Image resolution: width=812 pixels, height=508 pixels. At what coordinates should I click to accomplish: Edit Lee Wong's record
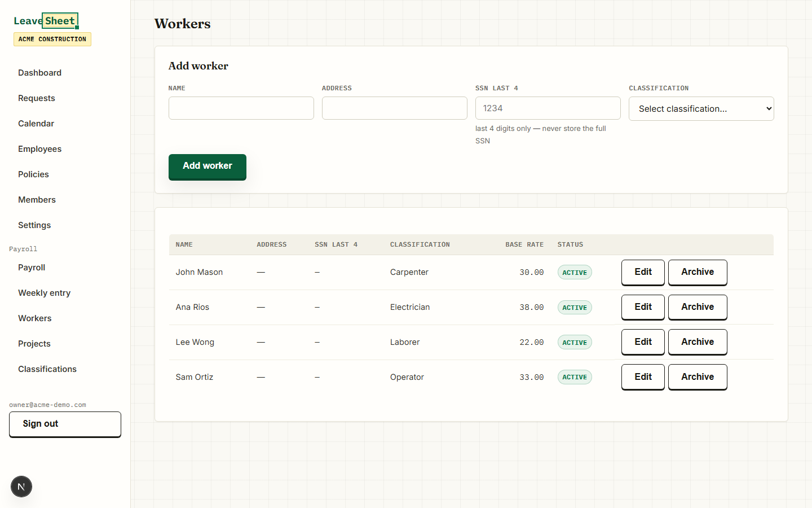(643, 343)
